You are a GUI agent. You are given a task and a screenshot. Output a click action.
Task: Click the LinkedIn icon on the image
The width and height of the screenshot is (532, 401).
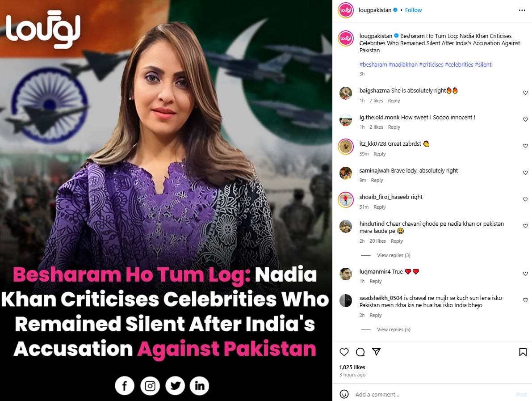pyautogui.click(x=200, y=386)
